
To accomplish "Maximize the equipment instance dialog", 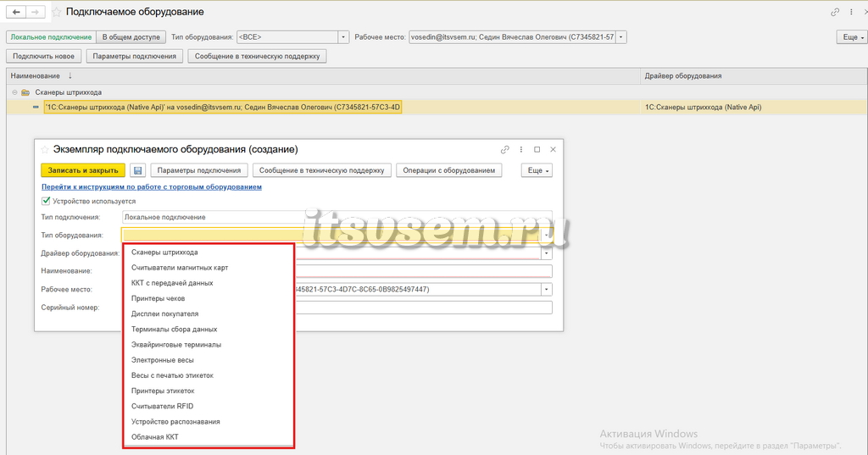I will pos(537,149).
